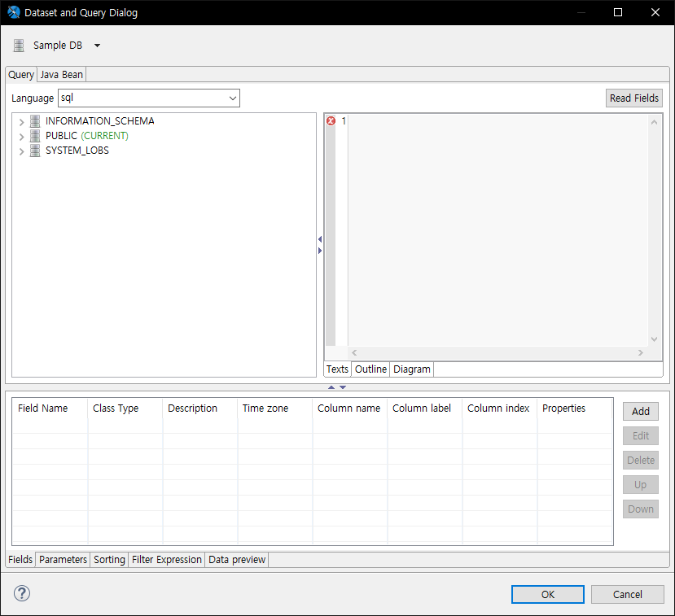This screenshot has height=616, width=675.
Task: Collapse the right sash with the right arrow
Action: click(x=320, y=251)
